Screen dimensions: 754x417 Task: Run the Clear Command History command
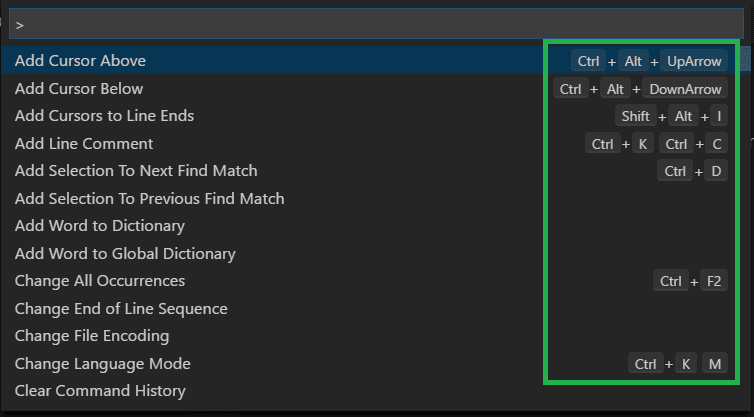click(x=100, y=391)
